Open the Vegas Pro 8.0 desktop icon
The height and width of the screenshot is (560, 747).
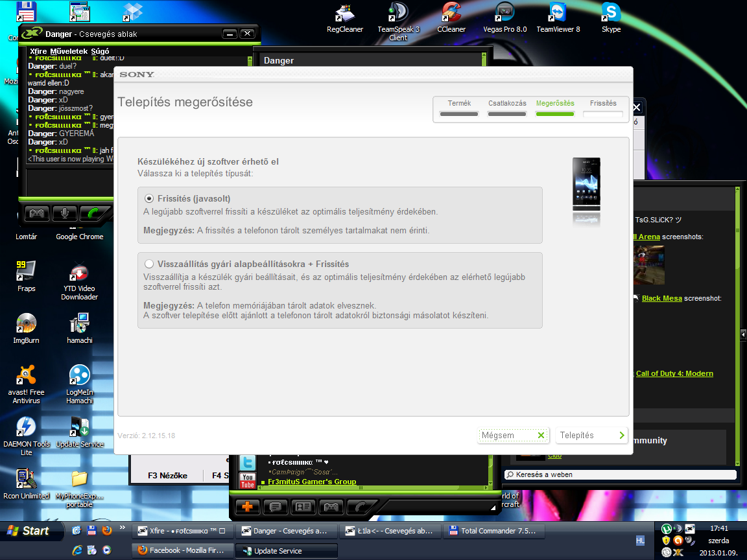504,19
